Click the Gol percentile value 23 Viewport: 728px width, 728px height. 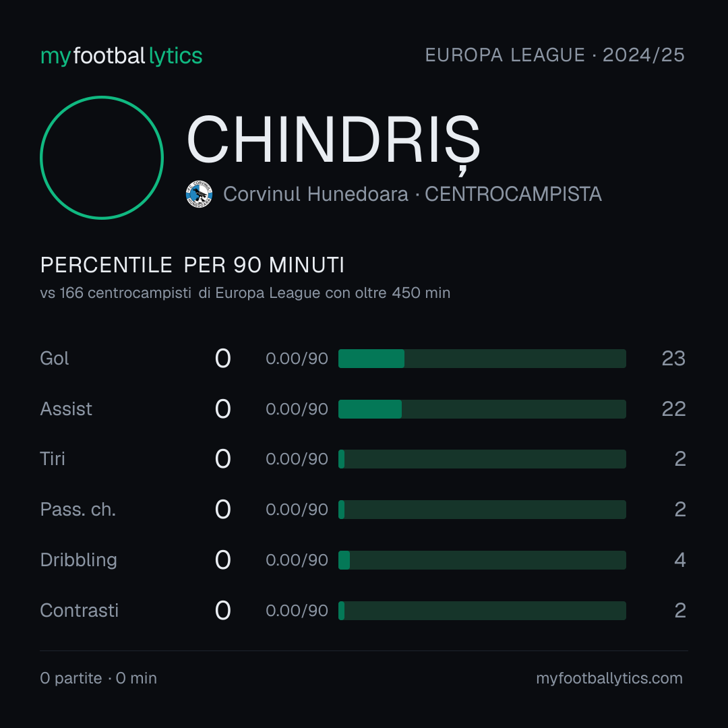click(x=673, y=359)
